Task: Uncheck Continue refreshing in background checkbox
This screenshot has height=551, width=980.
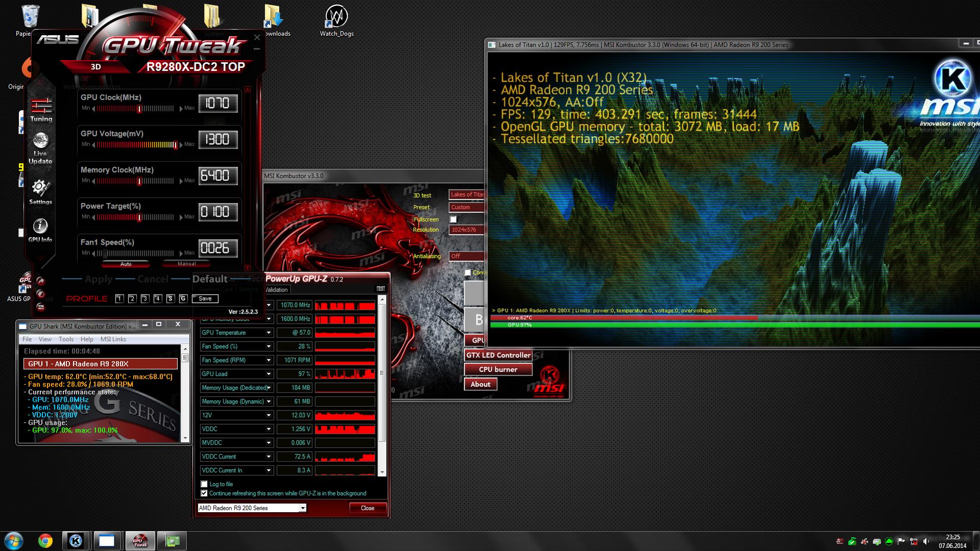Action: [x=204, y=493]
